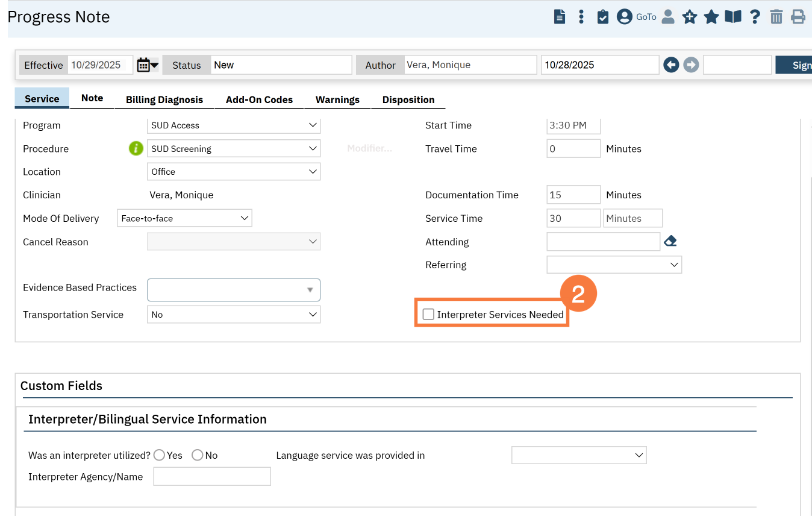
Task: Switch to the Billing Diagnosis tab
Action: click(x=164, y=99)
